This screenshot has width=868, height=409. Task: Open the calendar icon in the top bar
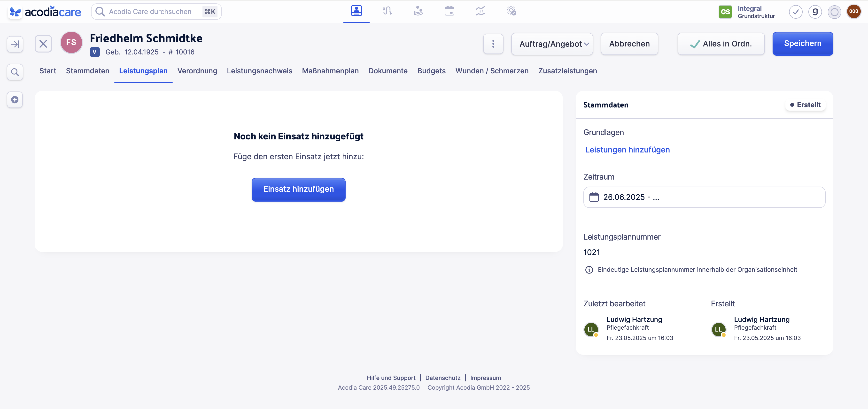click(449, 11)
